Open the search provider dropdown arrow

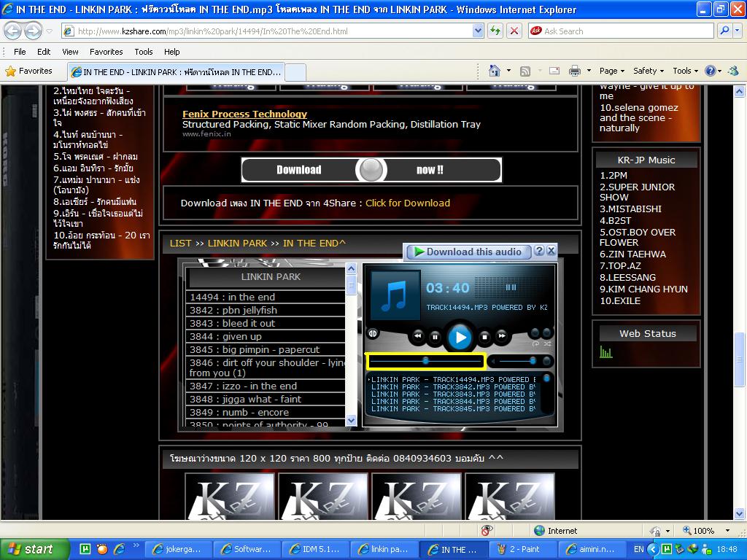(x=738, y=31)
